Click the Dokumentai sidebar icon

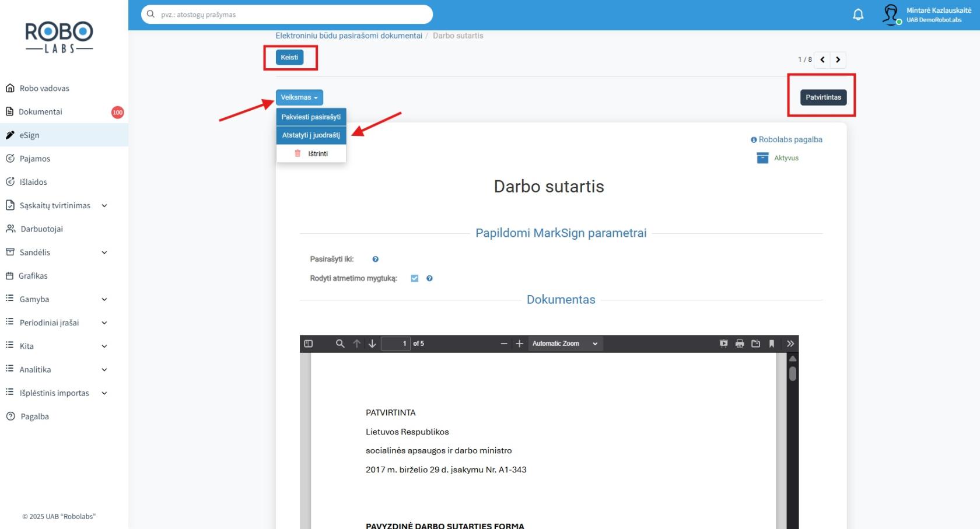pos(9,111)
